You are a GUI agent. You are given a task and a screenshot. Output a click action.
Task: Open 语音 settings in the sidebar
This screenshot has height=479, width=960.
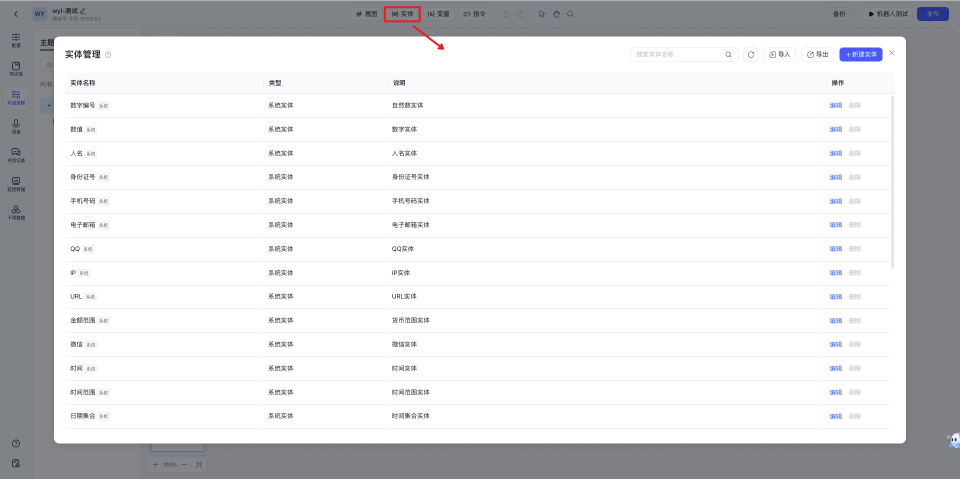coord(16,126)
